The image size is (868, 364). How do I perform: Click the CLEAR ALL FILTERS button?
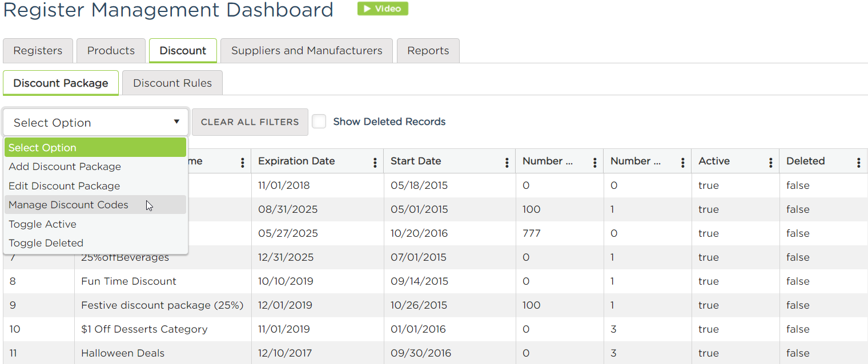[x=250, y=122]
